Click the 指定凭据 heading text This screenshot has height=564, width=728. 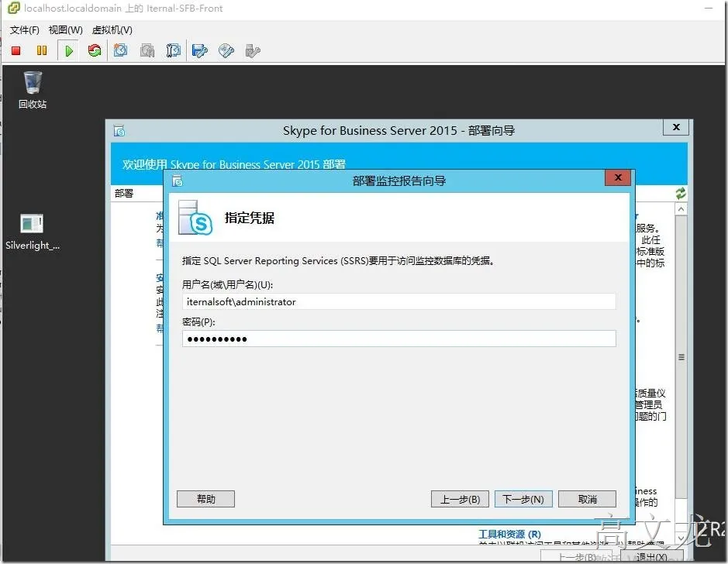tap(250, 218)
